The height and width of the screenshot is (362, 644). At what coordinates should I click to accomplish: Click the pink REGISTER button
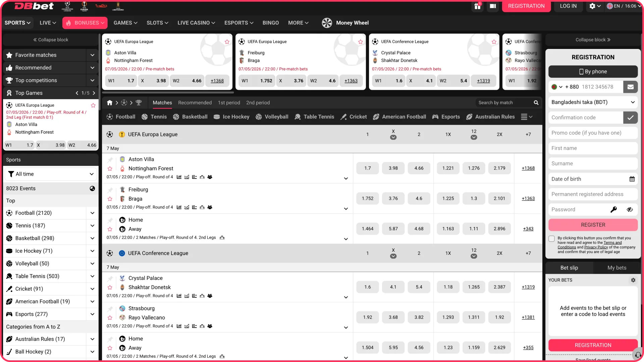tap(593, 225)
